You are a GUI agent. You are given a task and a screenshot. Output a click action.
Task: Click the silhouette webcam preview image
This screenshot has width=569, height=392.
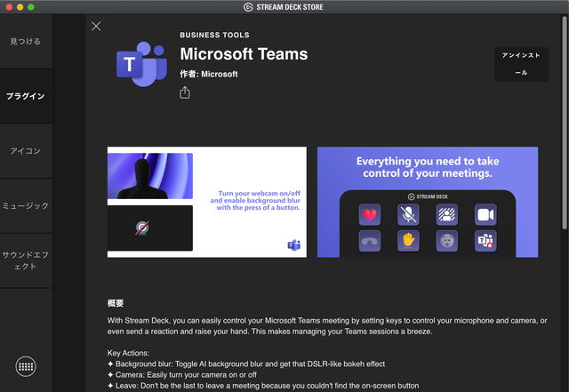150,176
